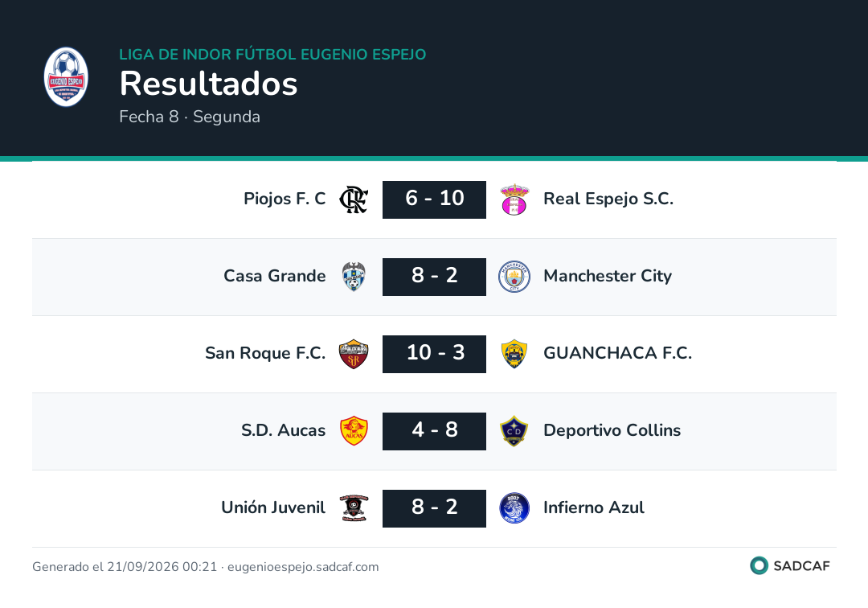Select the S.D. Aucas red-yellow shield
This screenshot has height=608, width=868.
tap(354, 431)
